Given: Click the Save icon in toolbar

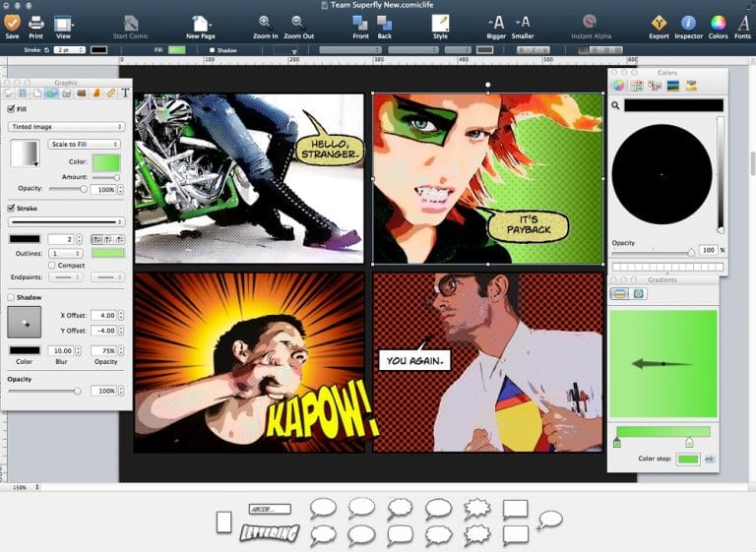Looking at the screenshot, I should (x=12, y=24).
